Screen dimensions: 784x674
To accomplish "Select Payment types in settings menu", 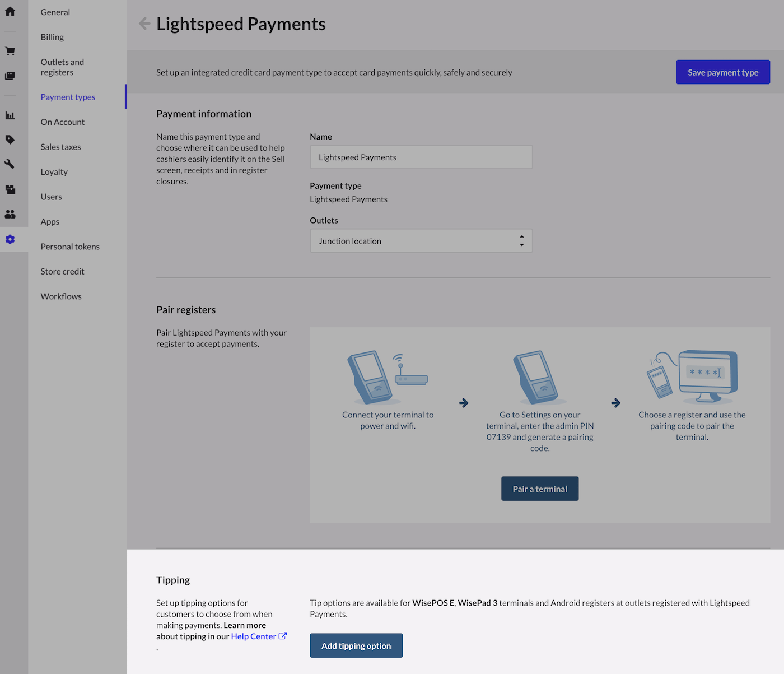I will [x=68, y=97].
